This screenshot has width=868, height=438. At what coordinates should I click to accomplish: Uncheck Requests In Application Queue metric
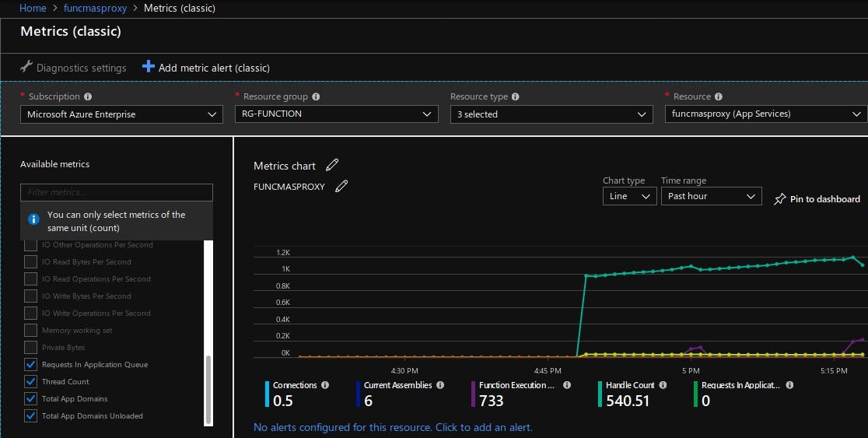coord(30,364)
